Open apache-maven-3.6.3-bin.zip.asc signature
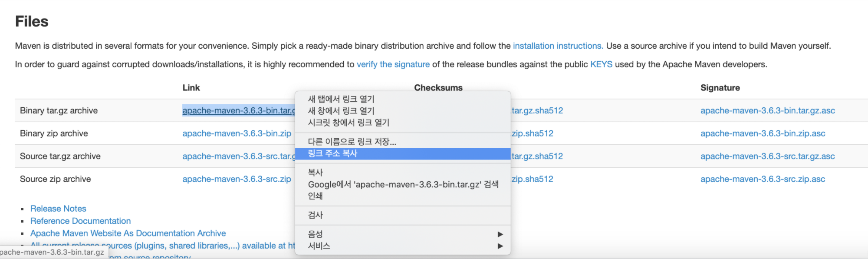This screenshot has height=259, width=868. (x=763, y=133)
